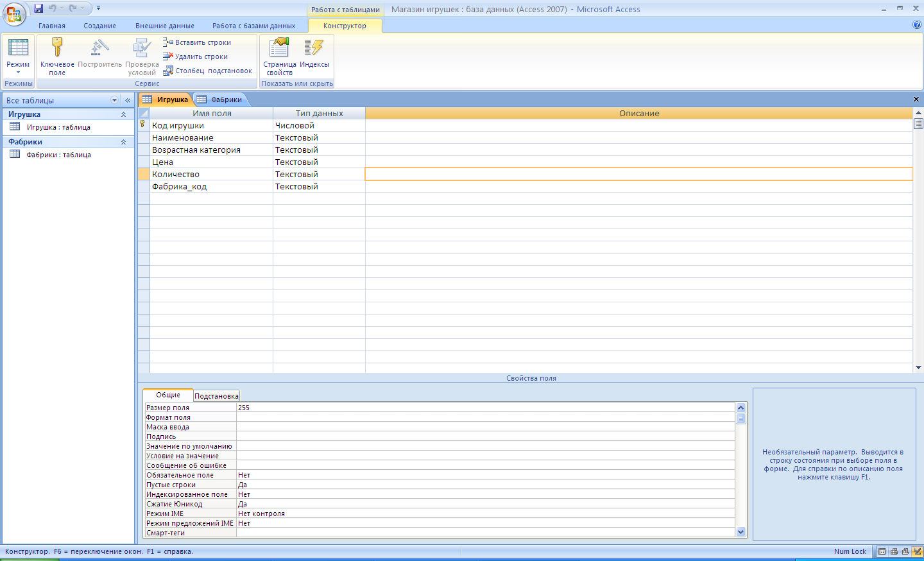Open Внешние данные ribbon tab
Screen dimensions: 924x561
pyautogui.click(x=165, y=26)
